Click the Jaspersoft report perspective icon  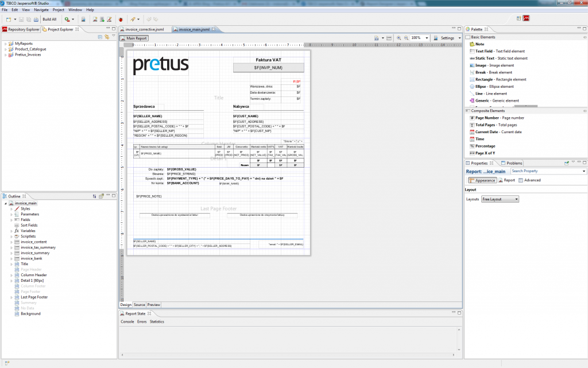[526, 18]
